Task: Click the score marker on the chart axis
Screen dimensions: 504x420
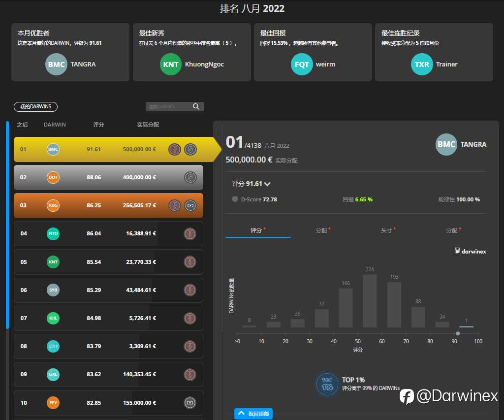Action: coord(458,333)
